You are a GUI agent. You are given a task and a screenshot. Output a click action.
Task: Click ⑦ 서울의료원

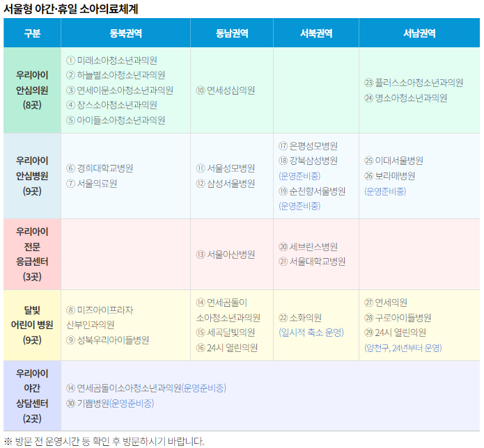click(91, 184)
